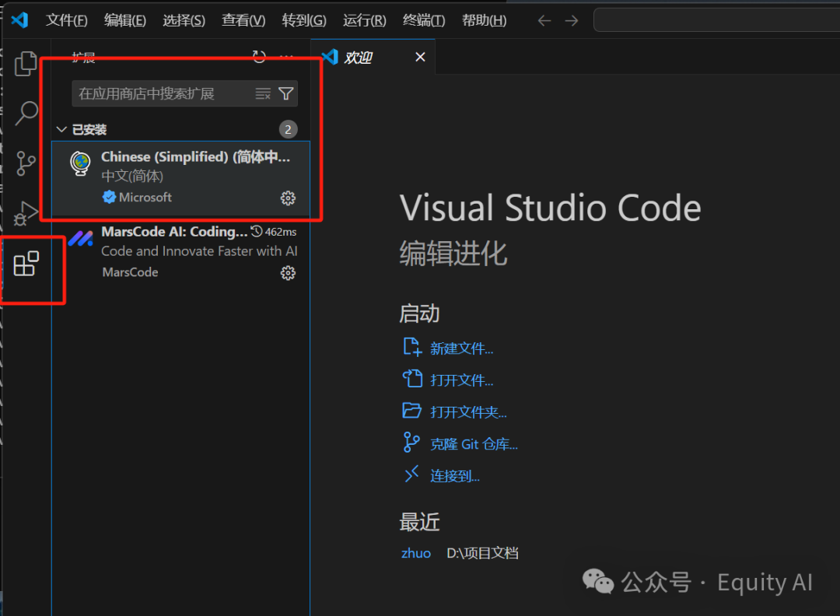Click the 克隆 Git 仓库... link

[x=474, y=444]
